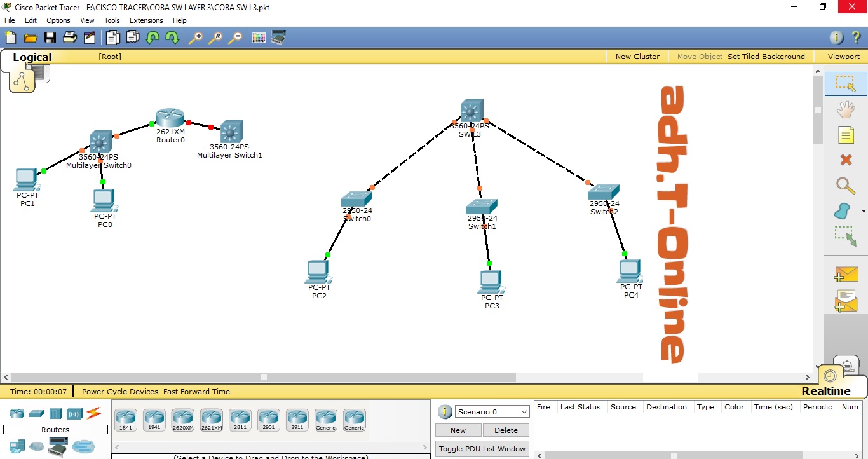
Task: Choose the Resize Shape tool
Action: pyautogui.click(x=846, y=236)
